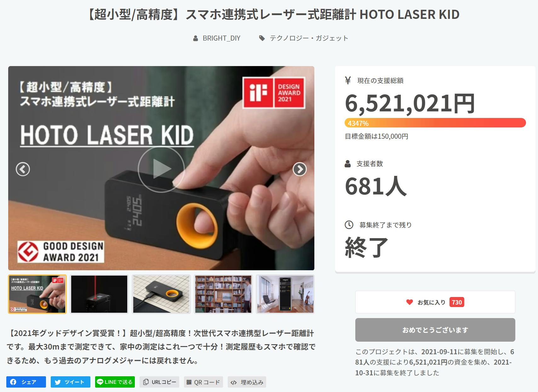Select the bookshelf measurement thumbnail

pos(223,294)
